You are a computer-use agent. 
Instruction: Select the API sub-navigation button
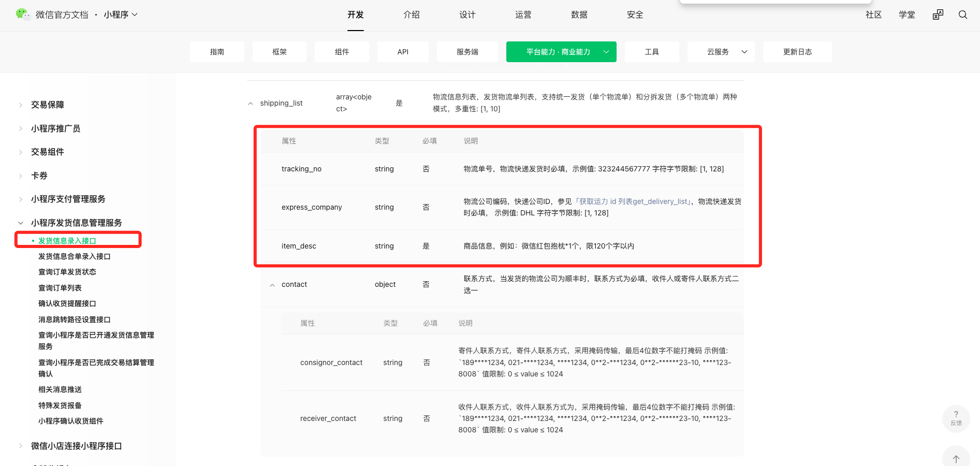click(403, 52)
